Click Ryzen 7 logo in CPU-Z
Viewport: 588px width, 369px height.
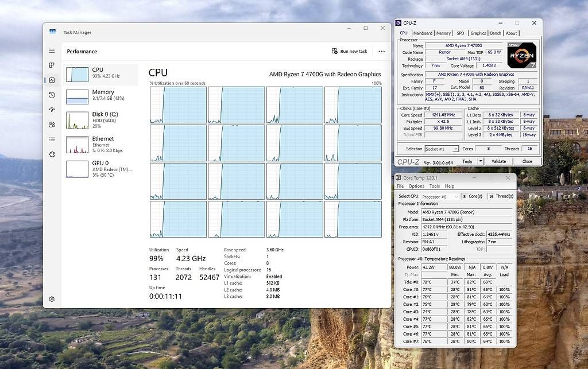pos(521,55)
